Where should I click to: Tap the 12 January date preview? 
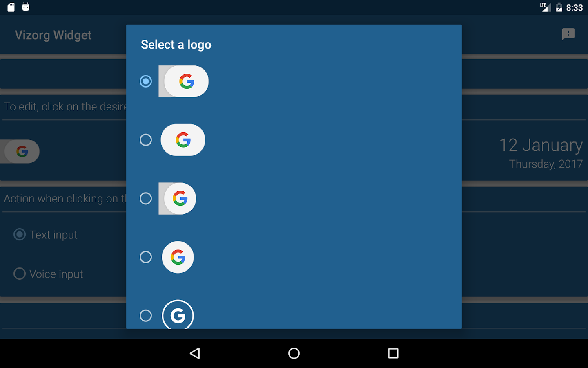point(541,153)
